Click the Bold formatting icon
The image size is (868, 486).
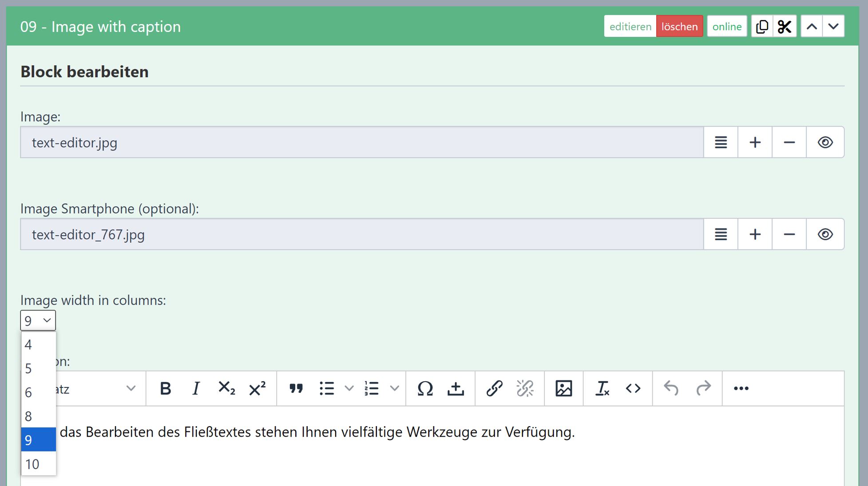pyautogui.click(x=165, y=388)
